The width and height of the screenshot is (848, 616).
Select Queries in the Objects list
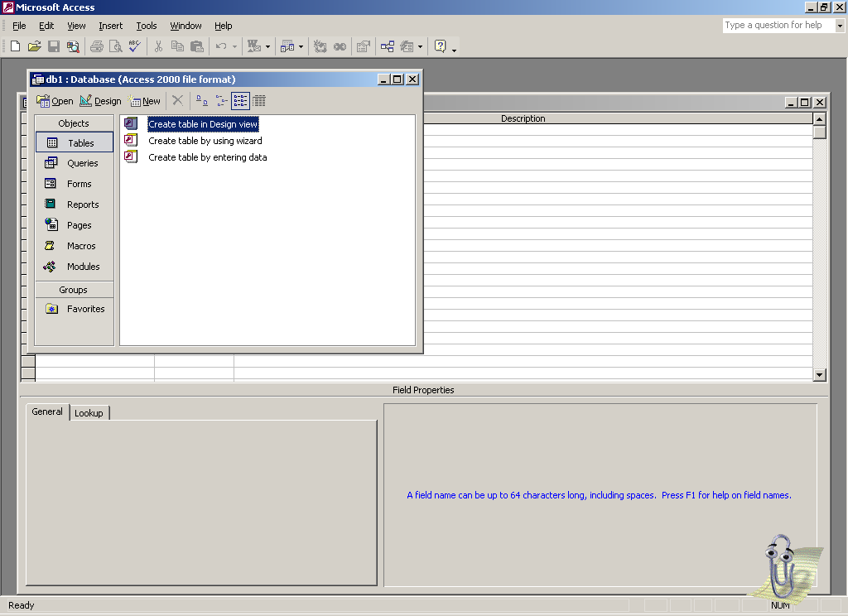(74, 163)
